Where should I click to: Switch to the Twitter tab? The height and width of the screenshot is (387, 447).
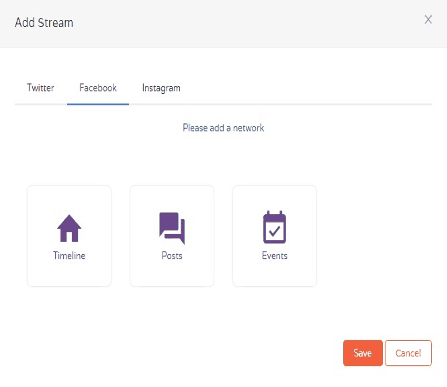tap(41, 88)
